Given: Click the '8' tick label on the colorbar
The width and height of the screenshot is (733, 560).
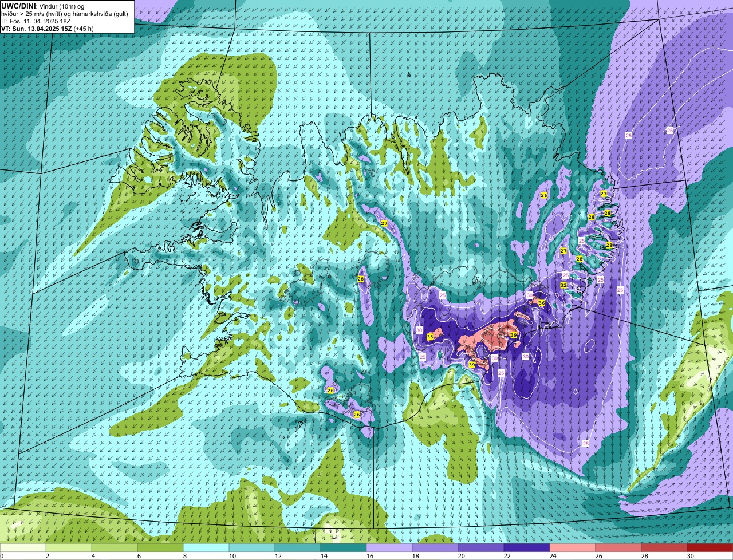Looking at the screenshot, I should (185, 556).
